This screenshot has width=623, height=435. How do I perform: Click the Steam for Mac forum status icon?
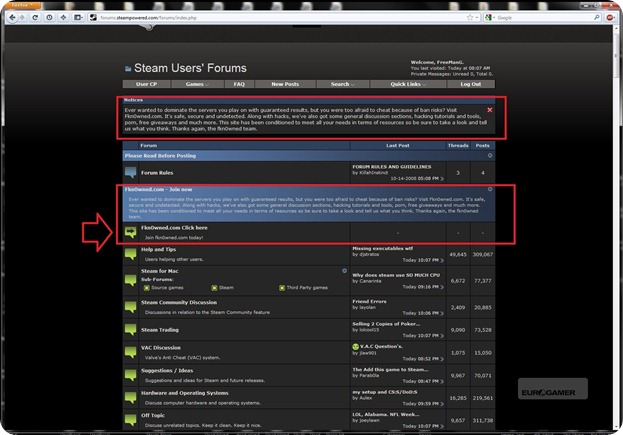[x=130, y=280]
